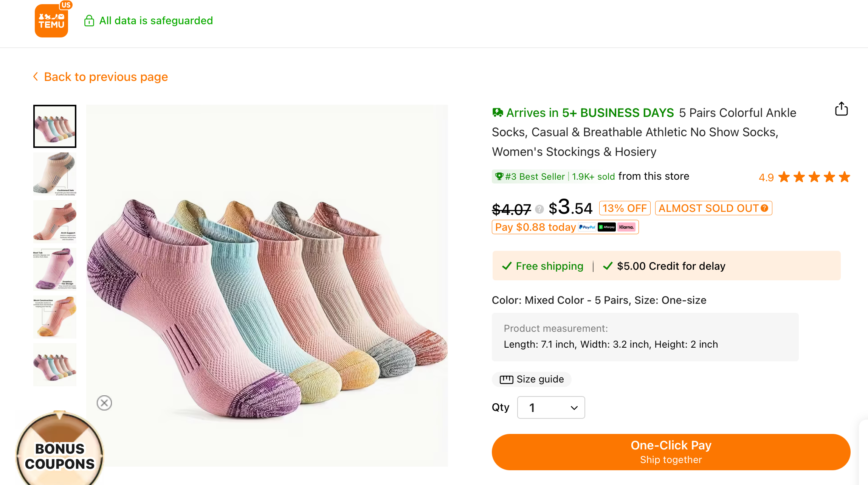Click the 4.9 star rating
Viewport: 868px width, 485px height.
(x=804, y=177)
